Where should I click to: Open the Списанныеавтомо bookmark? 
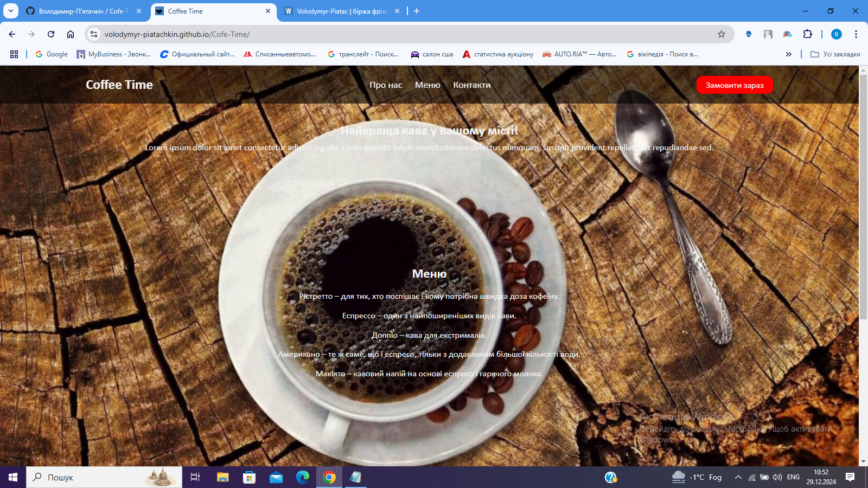point(280,54)
